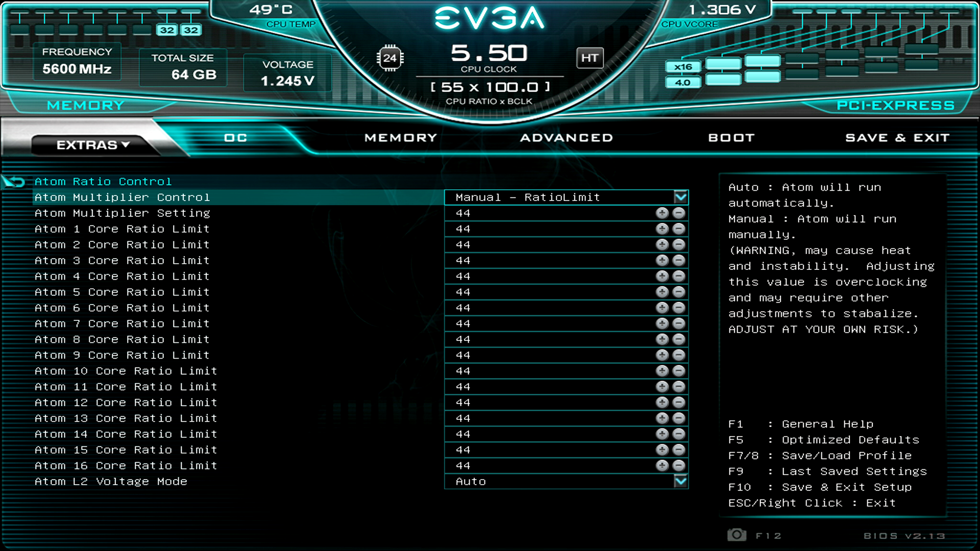Click the 55 x 100.0 ratio readout
This screenshot has width=980, height=551.
pyautogui.click(x=490, y=87)
